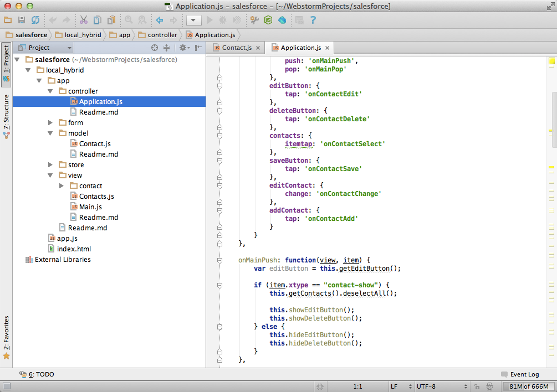Image resolution: width=557 pixels, height=392 pixels.
Task: Click the Back navigation arrow
Action: click(159, 20)
